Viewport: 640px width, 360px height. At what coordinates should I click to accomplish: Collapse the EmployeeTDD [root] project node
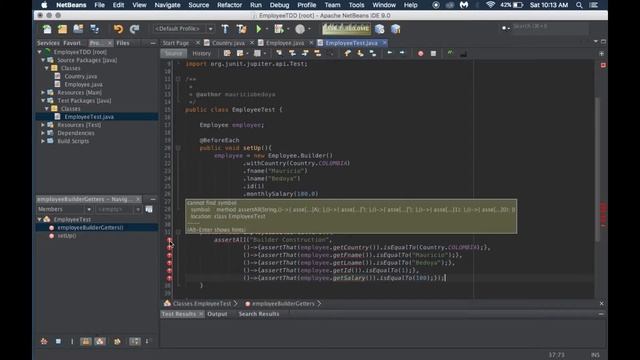point(40,52)
